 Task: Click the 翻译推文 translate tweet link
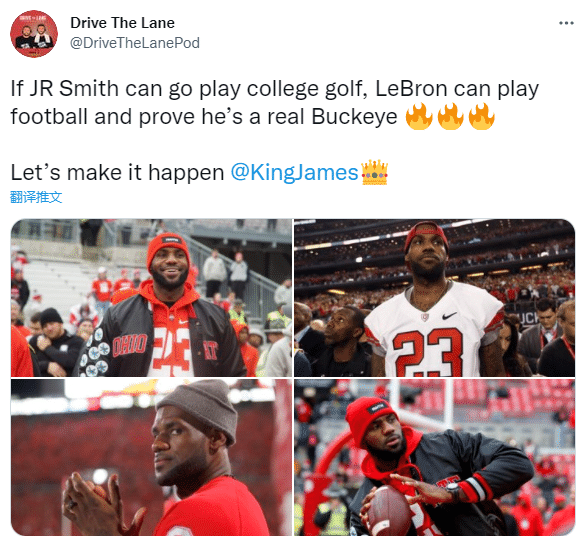(36, 197)
